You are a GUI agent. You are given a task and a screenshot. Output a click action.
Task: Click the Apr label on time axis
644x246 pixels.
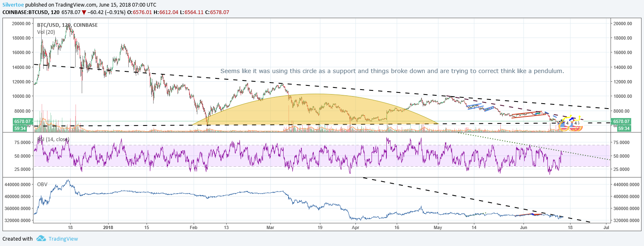(x=355, y=227)
